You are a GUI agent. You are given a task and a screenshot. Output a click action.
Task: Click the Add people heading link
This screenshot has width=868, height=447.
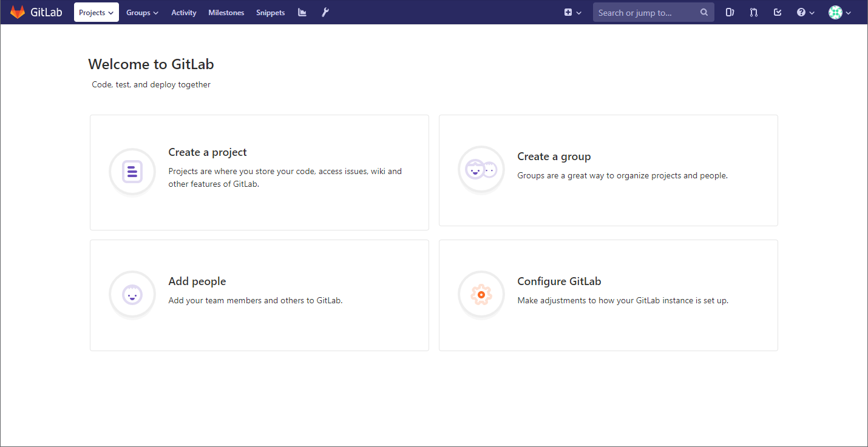[x=197, y=281]
